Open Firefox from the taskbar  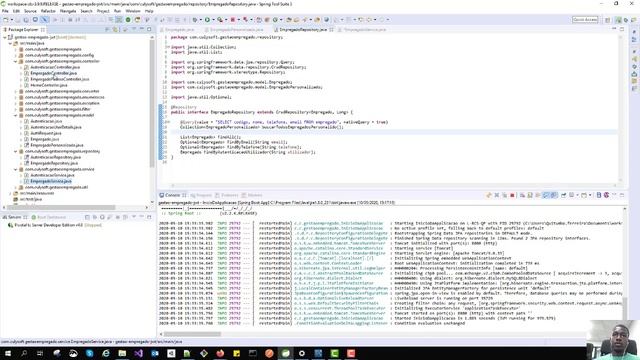click(x=220, y=353)
